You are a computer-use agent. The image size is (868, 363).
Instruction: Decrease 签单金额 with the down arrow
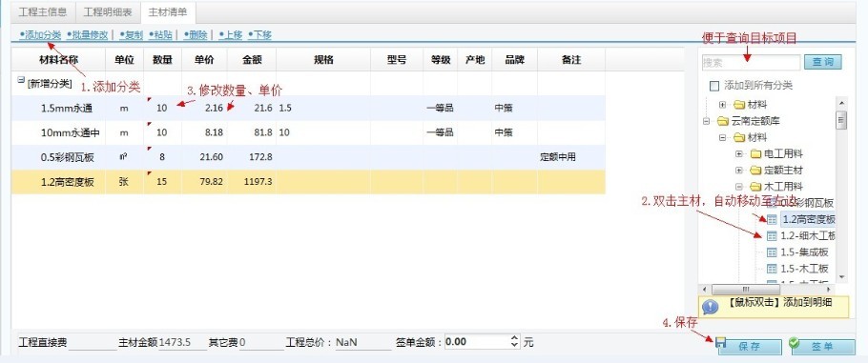[515, 345]
